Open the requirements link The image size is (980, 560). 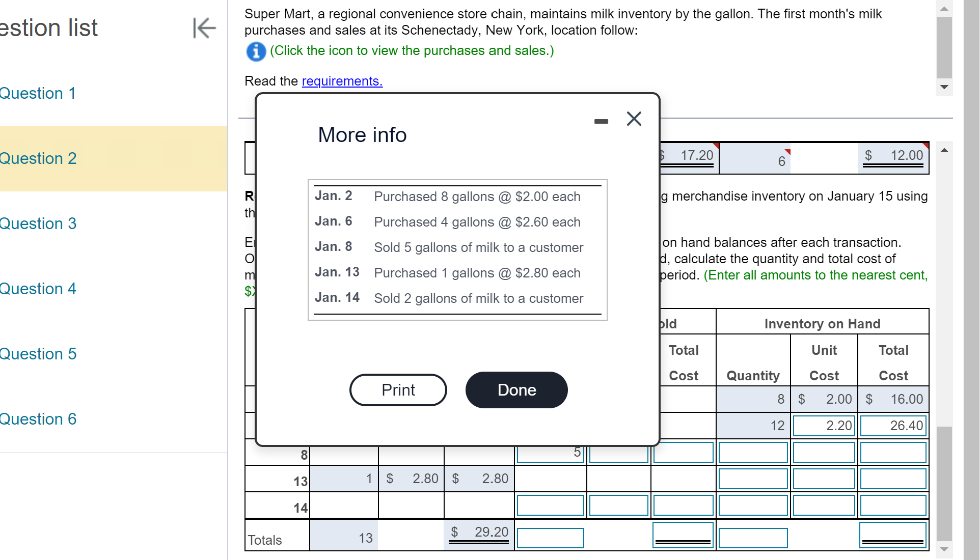pos(342,81)
